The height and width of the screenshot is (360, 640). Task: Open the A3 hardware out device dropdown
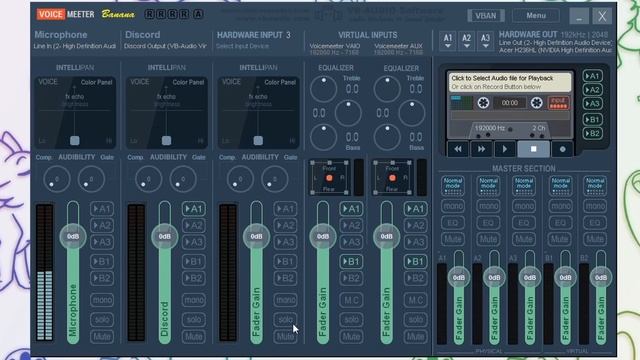[x=485, y=41]
